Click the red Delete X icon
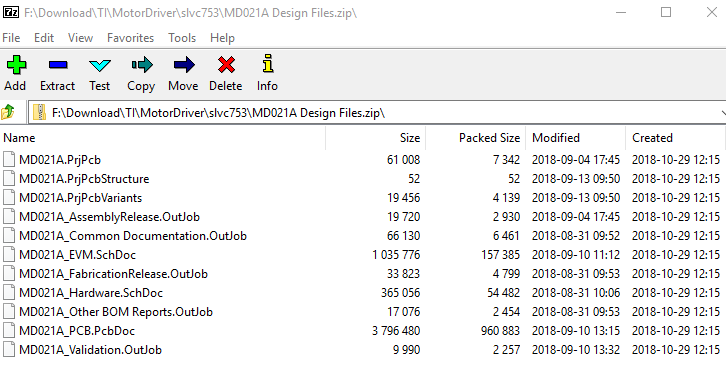 click(x=226, y=65)
